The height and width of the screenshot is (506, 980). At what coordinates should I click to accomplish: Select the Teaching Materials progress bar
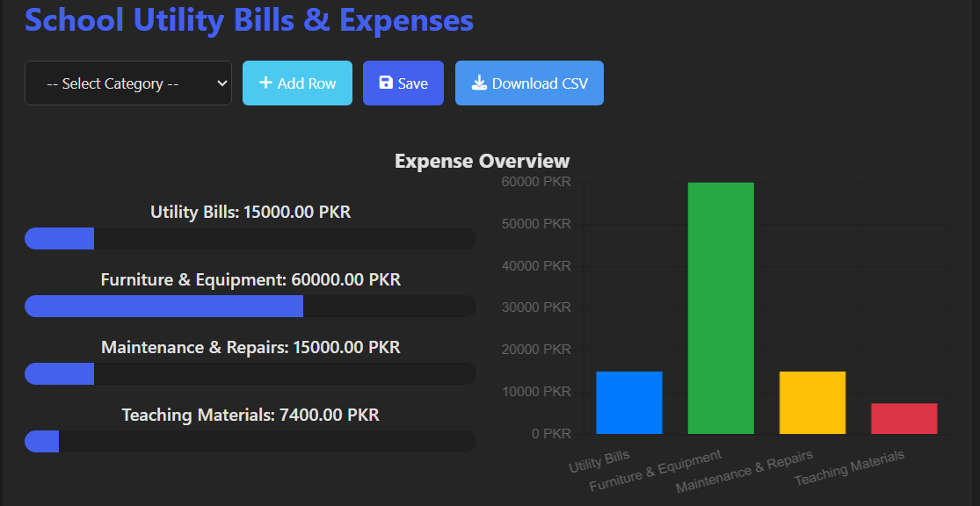click(x=250, y=442)
